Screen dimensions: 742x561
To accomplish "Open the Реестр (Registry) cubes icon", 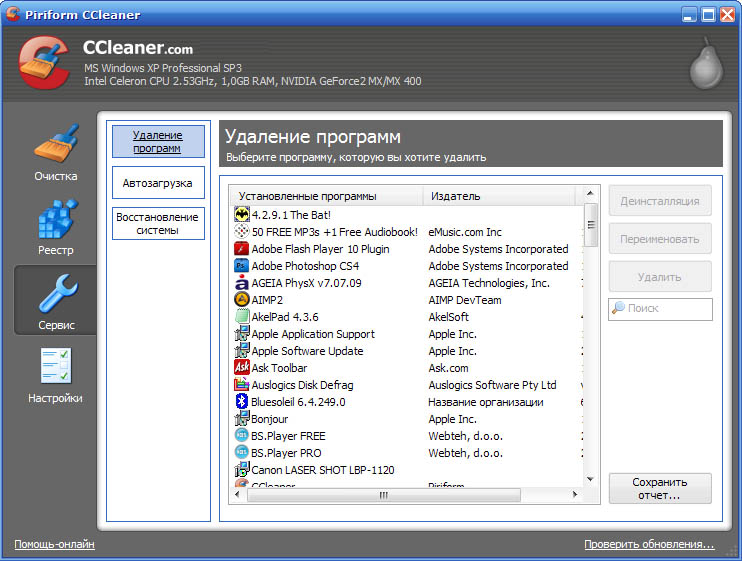I will (x=55, y=219).
